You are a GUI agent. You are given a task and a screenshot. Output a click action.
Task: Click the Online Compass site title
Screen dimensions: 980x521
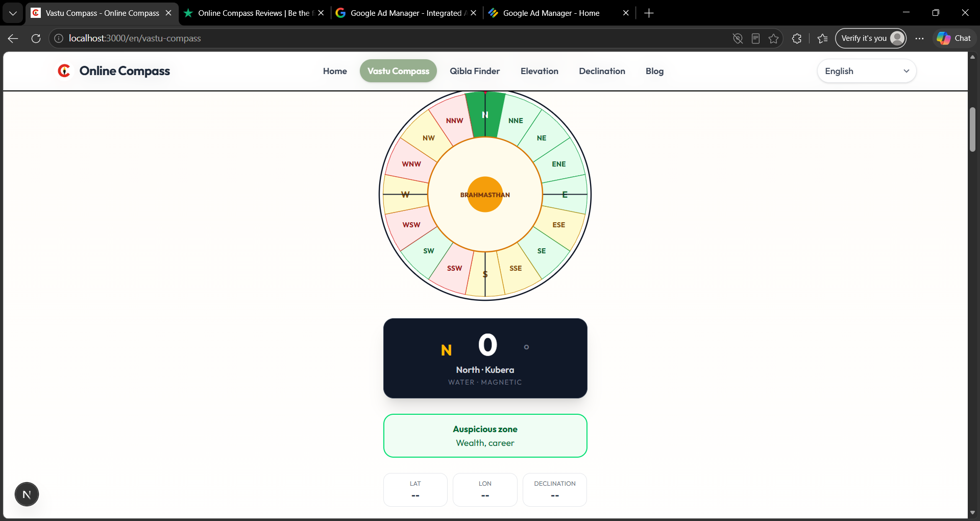(x=125, y=71)
